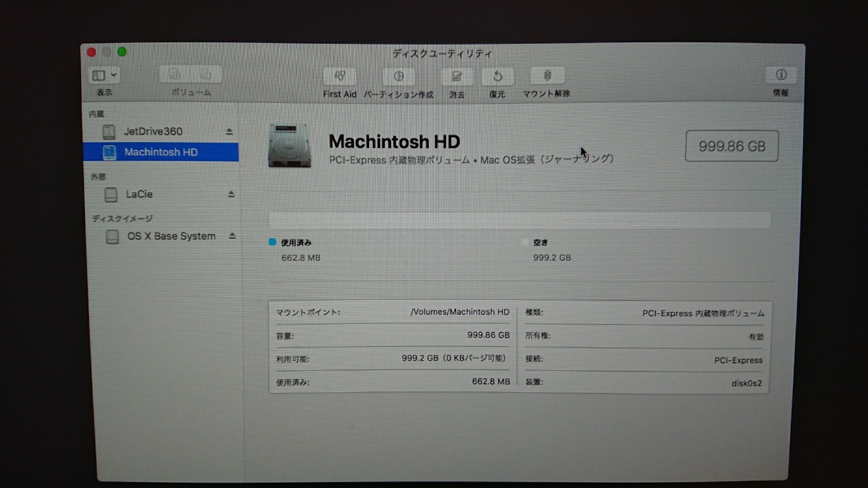
Task: Click the green zoom window button
Action: click(122, 52)
